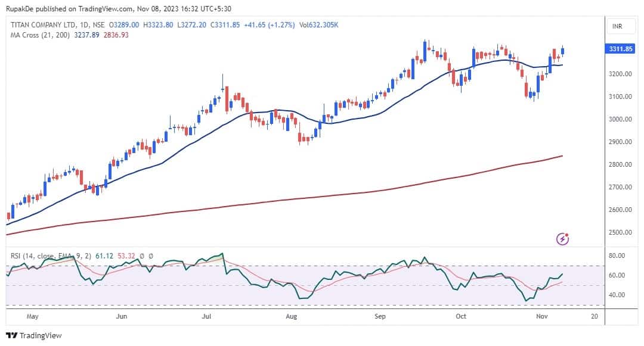Screen dimensions: 644x346
Task: Click the 40.00 RSI axis label
Action: coord(617,295)
